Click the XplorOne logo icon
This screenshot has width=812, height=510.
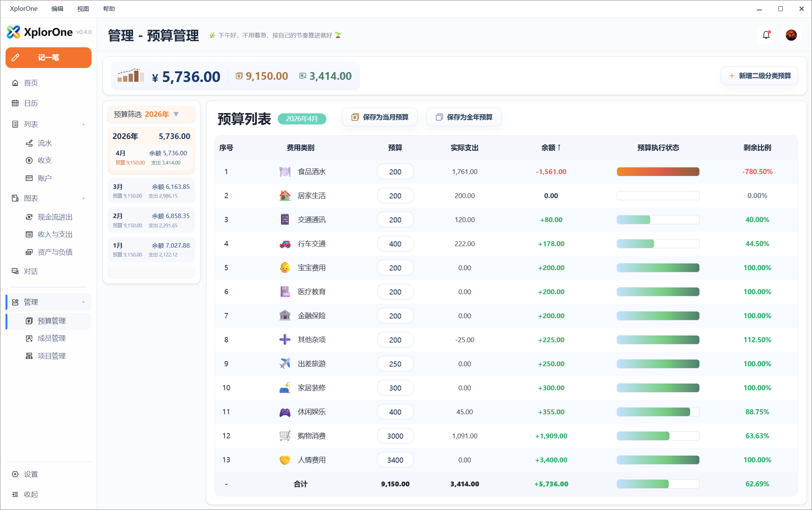(13, 32)
